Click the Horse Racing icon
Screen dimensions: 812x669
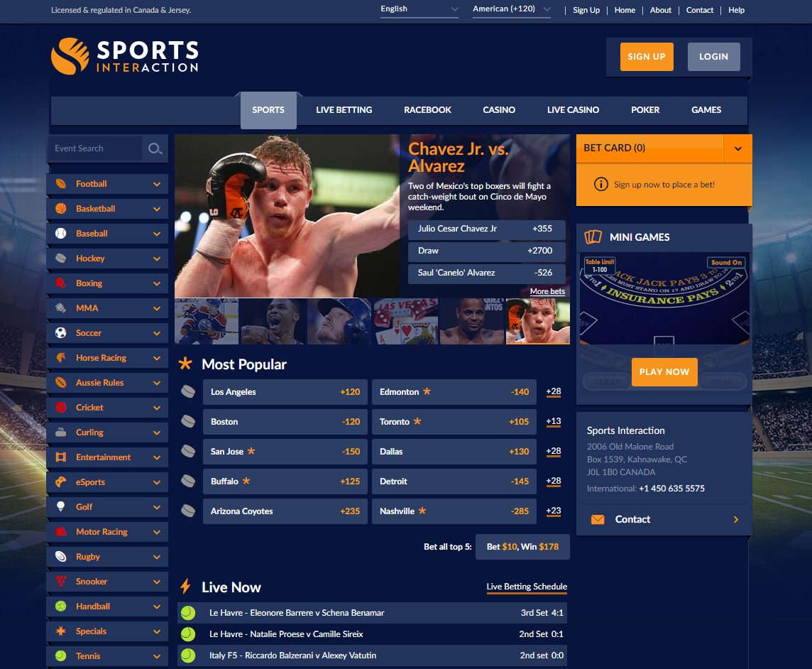(60, 357)
